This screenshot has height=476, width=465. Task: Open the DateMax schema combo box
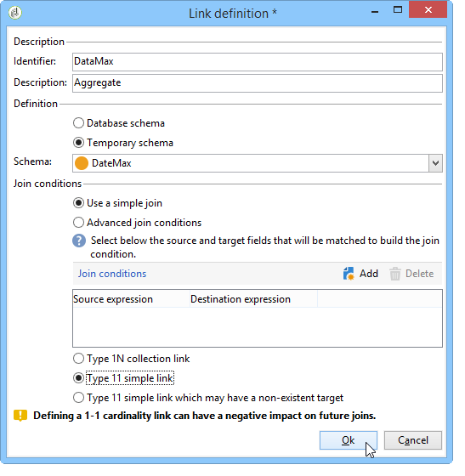[258, 163]
